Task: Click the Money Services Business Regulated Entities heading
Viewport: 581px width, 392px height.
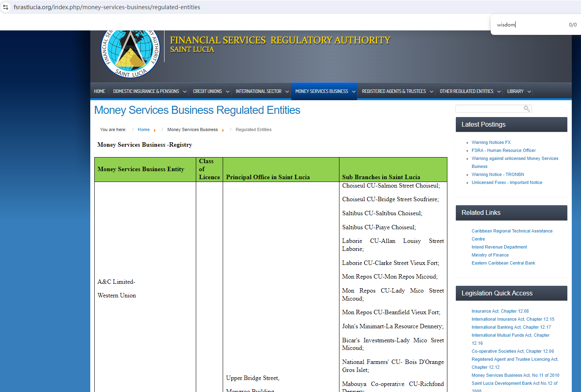Action: (x=197, y=110)
